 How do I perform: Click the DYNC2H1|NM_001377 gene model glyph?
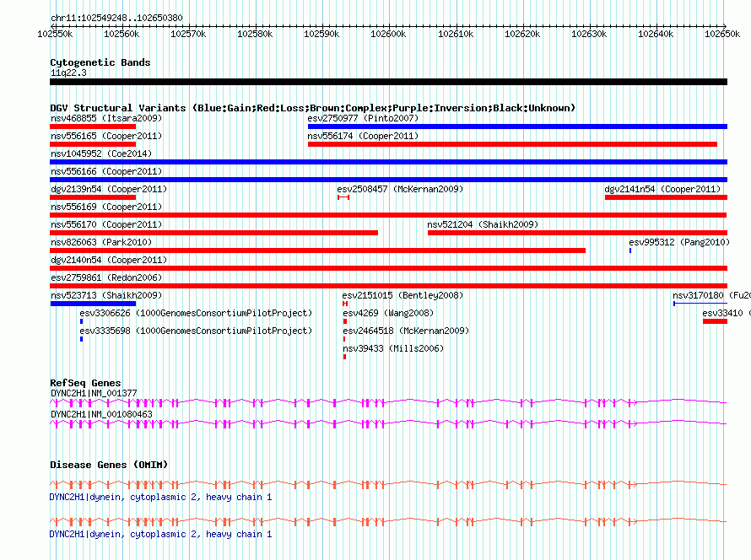click(x=388, y=403)
